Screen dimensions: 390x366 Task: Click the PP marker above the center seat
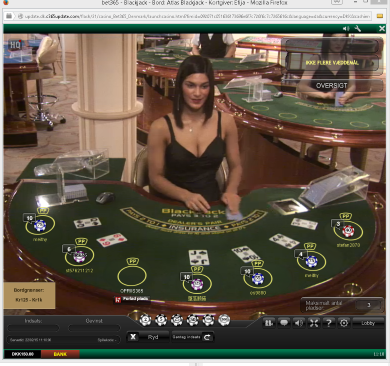click(197, 269)
